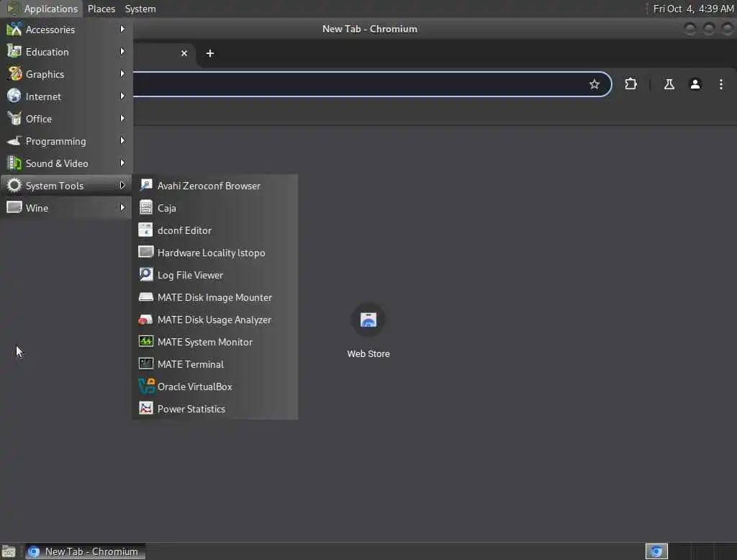Open the Applications menu
This screenshot has height=560, width=737.
pos(42,9)
